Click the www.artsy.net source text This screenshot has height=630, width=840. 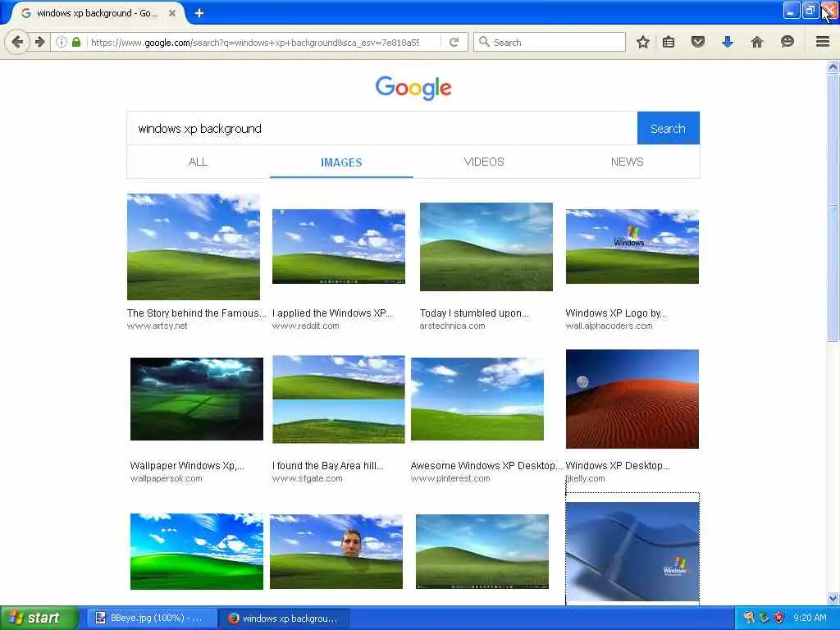click(157, 326)
